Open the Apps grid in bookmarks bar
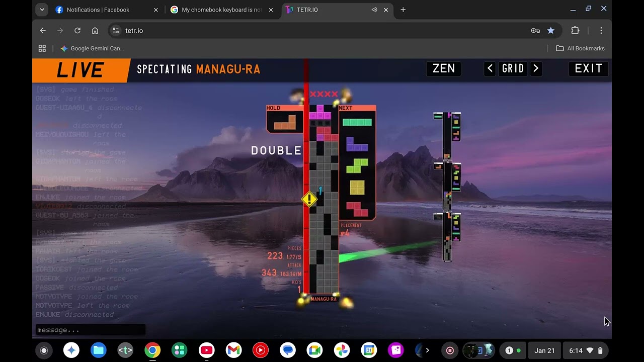Image resolution: width=644 pixels, height=362 pixels. pos(42,48)
